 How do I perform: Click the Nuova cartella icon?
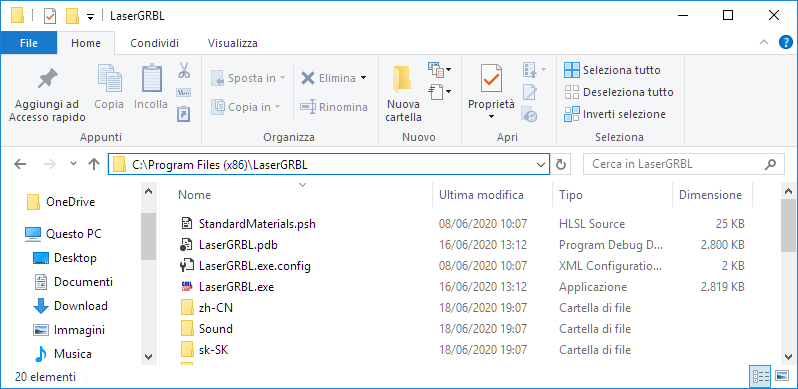(x=403, y=79)
